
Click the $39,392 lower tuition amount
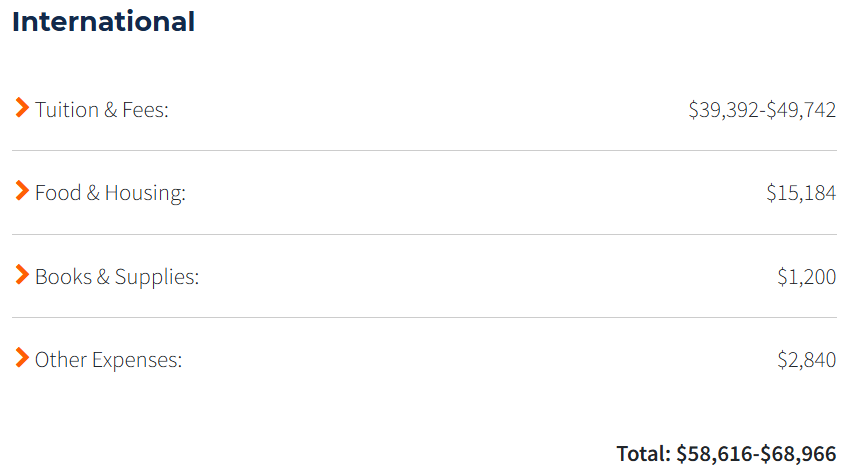(x=724, y=110)
